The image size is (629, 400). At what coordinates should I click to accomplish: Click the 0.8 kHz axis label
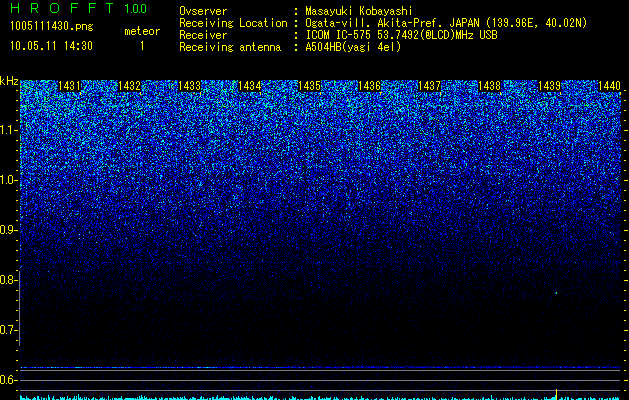[x=9, y=280]
